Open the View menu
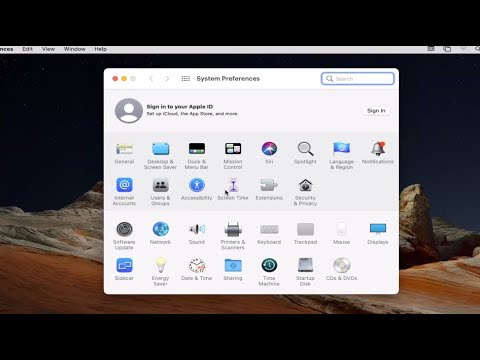 coord(48,49)
